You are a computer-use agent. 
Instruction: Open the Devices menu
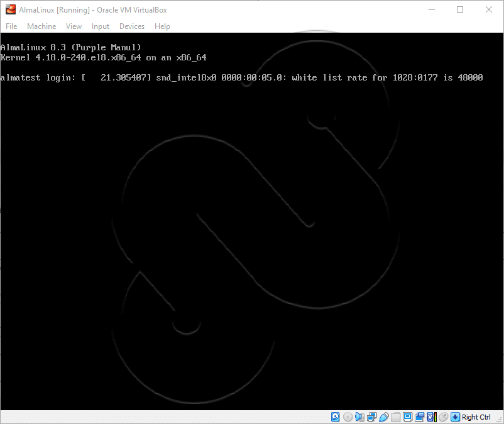coord(132,26)
